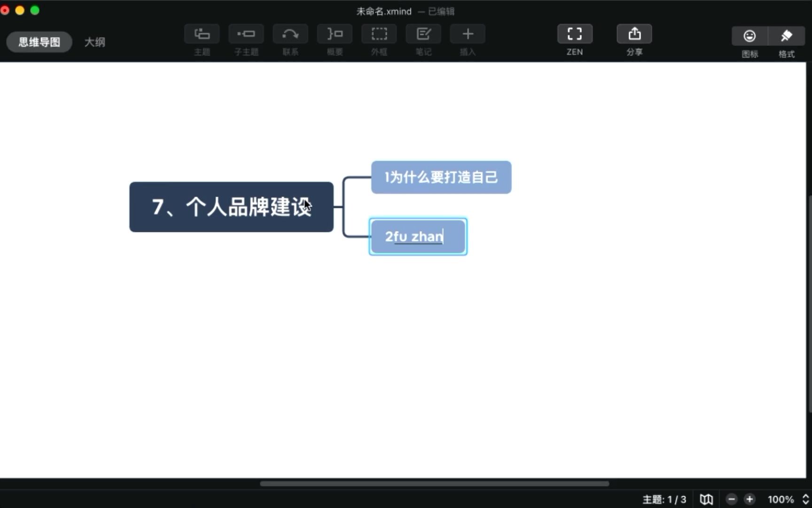Switch to the Outline (大纲) tab
The height and width of the screenshot is (508, 812).
coord(94,42)
